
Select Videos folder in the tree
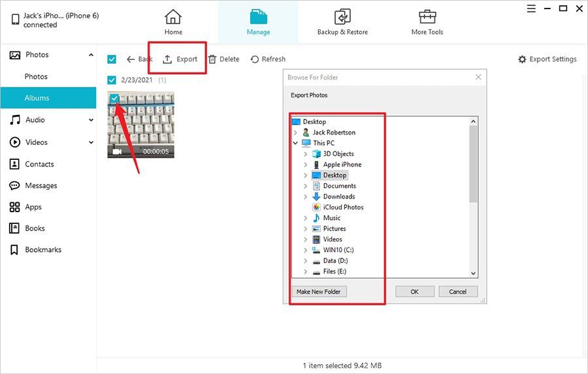[333, 239]
